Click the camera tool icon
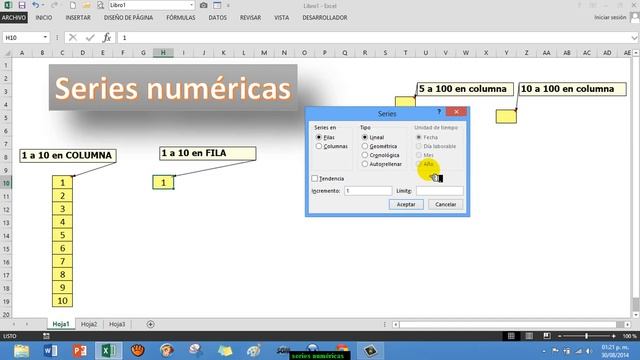640x360 pixels. 204,5
